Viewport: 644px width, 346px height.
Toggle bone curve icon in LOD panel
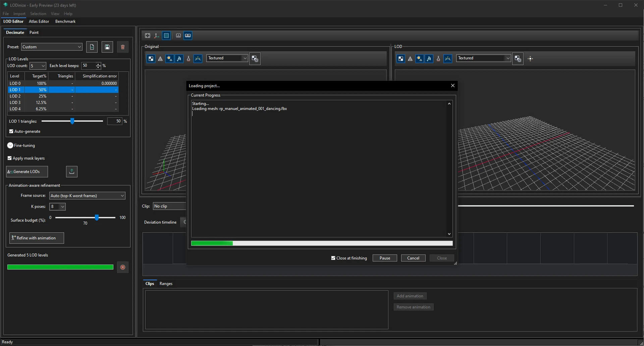(x=448, y=59)
